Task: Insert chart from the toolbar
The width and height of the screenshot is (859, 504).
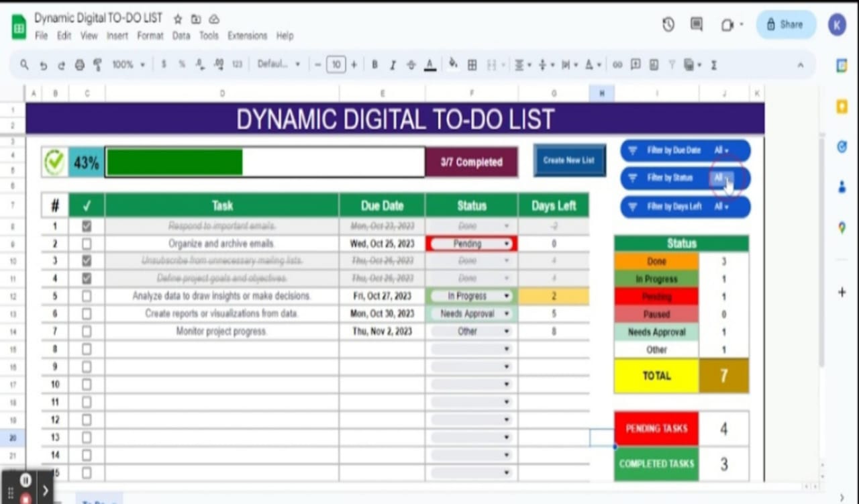Action: 653,65
